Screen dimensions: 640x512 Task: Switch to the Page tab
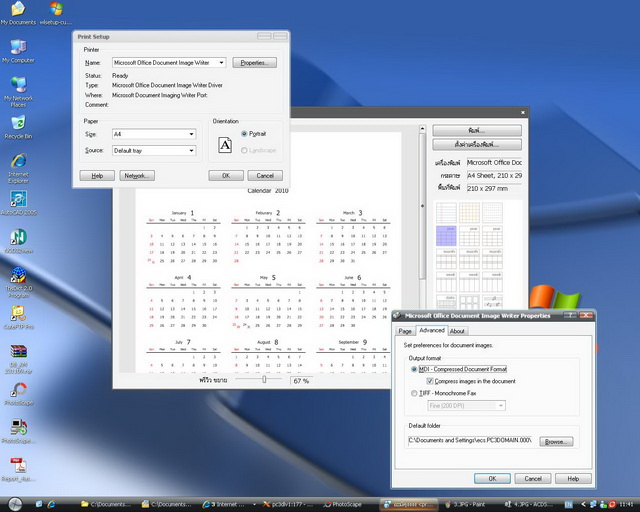pyautogui.click(x=405, y=331)
